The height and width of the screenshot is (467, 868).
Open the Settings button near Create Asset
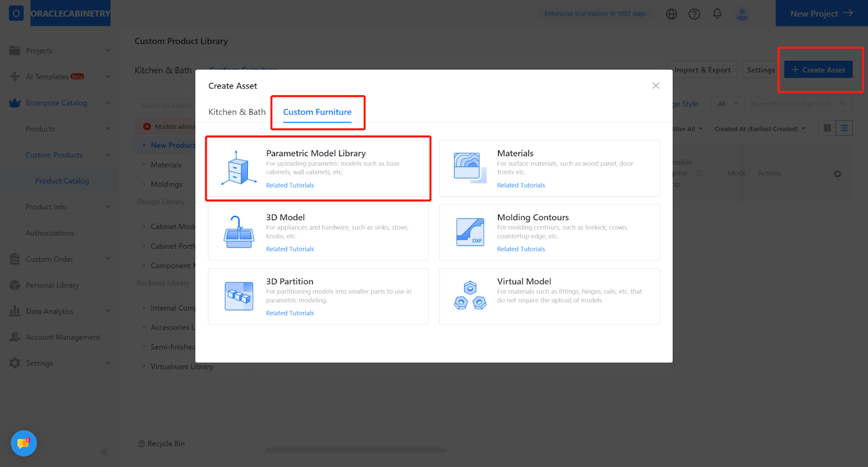click(x=761, y=69)
